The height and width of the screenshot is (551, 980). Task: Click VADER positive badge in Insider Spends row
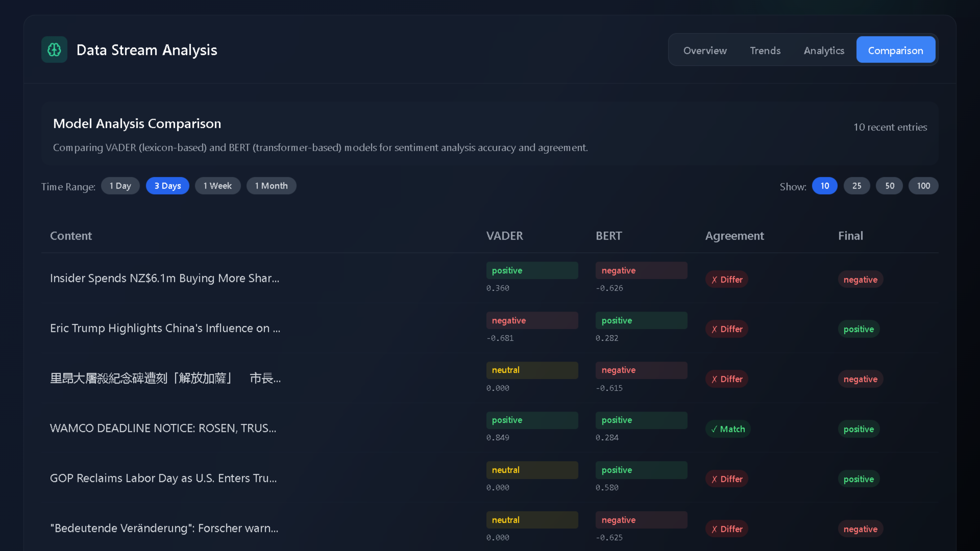(x=532, y=270)
